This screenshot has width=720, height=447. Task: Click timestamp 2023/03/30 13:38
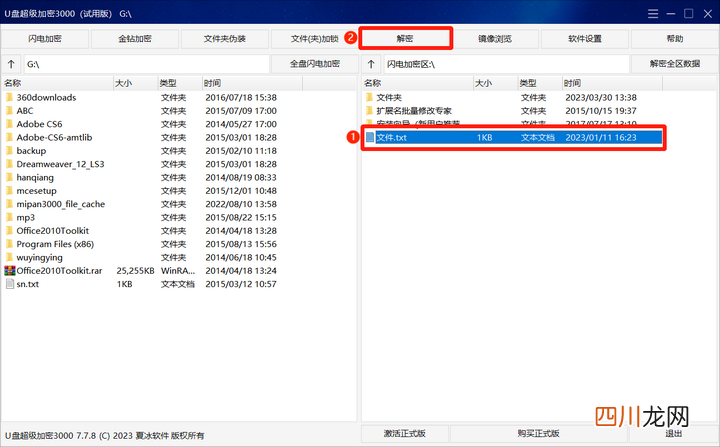pyautogui.click(x=601, y=97)
